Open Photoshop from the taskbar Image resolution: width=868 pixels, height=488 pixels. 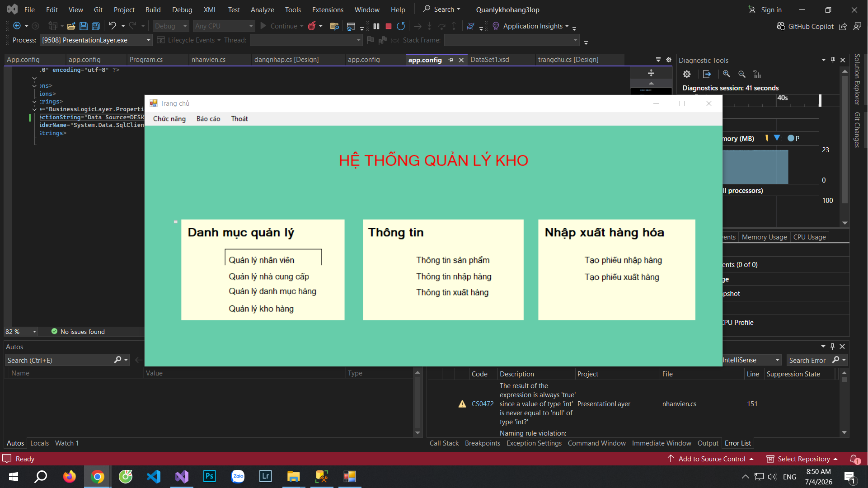(x=210, y=476)
